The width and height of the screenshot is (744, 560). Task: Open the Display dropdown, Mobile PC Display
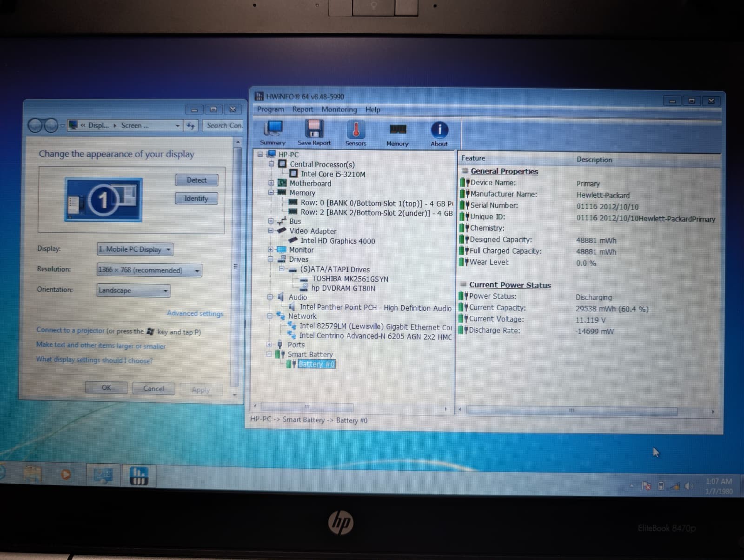click(x=135, y=249)
